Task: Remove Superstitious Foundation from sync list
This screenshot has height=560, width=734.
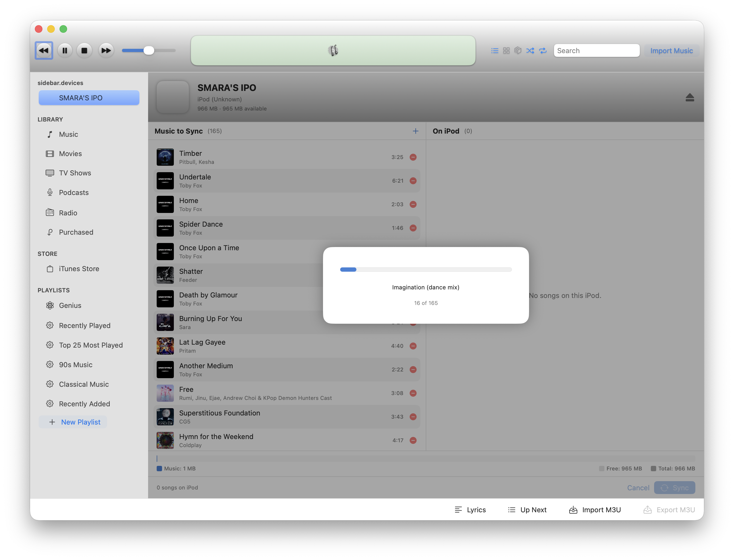Action: click(413, 417)
